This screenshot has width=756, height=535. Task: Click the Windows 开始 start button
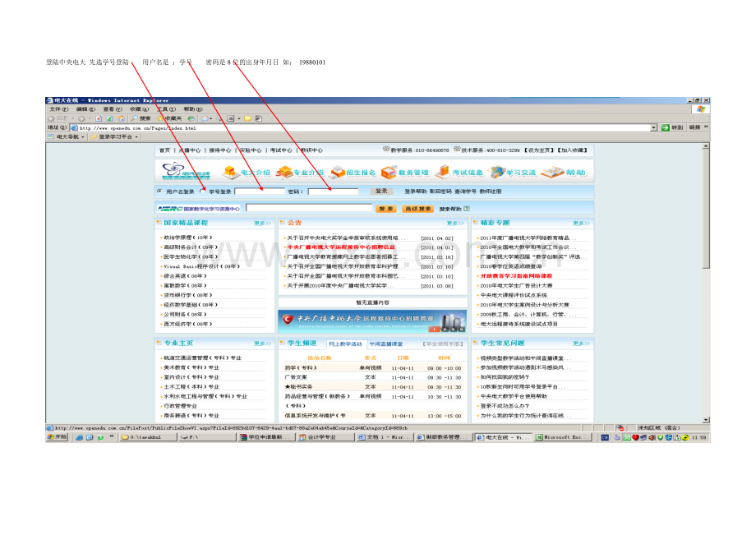click(58, 437)
